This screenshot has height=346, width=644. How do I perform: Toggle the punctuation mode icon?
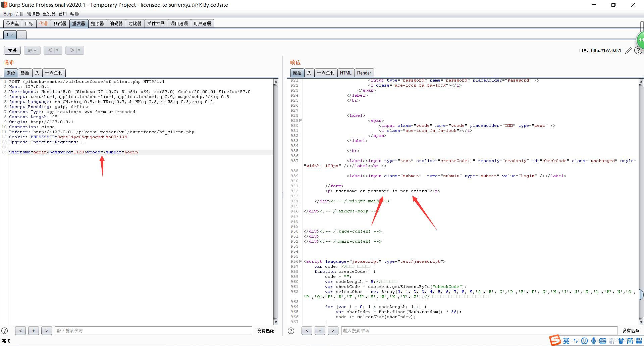576,341
